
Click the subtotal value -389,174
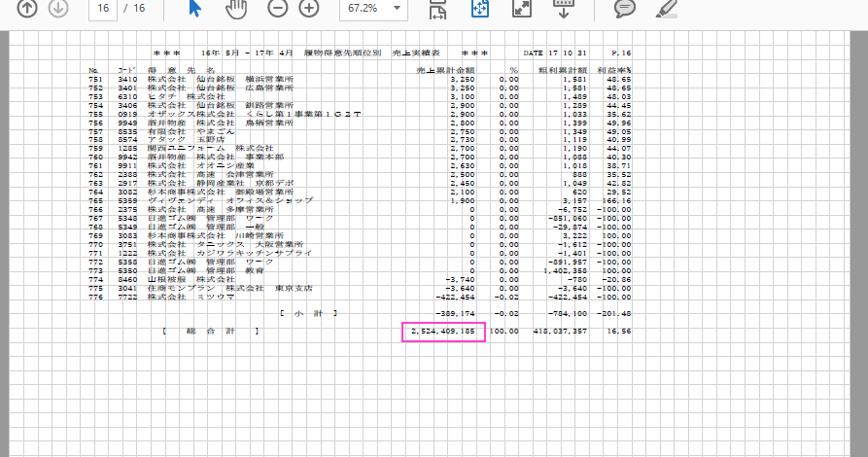pos(454,313)
